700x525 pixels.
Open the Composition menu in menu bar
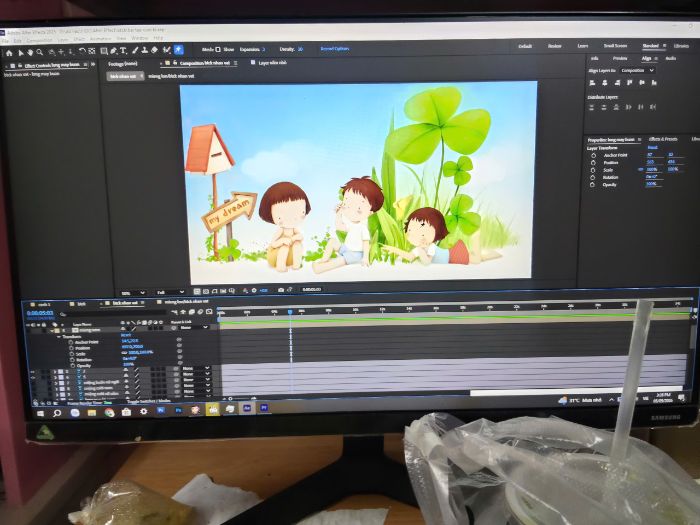pos(39,40)
